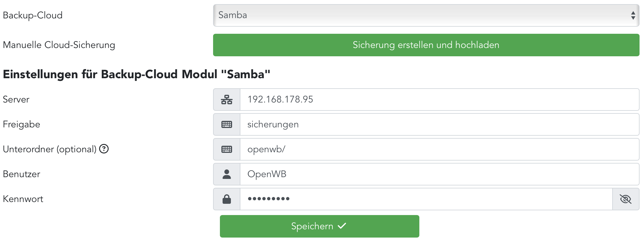Focus the Server IP address input field
The image size is (644, 250).
coord(439,100)
